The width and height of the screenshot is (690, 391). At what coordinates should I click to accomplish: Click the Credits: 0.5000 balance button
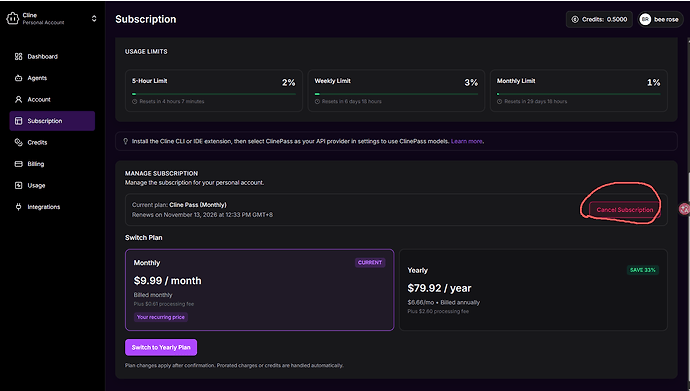click(599, 19)
